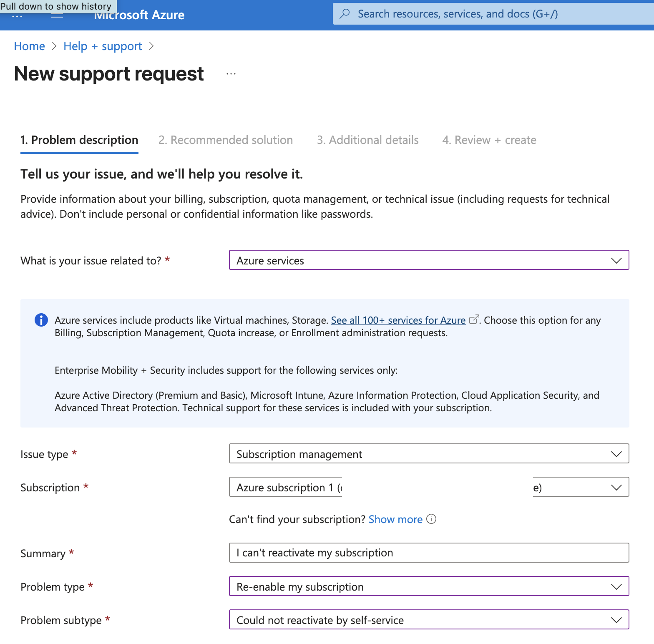The image size is (654, 644).
Task: Click the 'Tell us your issue' heading
Action: pyautogui.click(x=162, y=174)
